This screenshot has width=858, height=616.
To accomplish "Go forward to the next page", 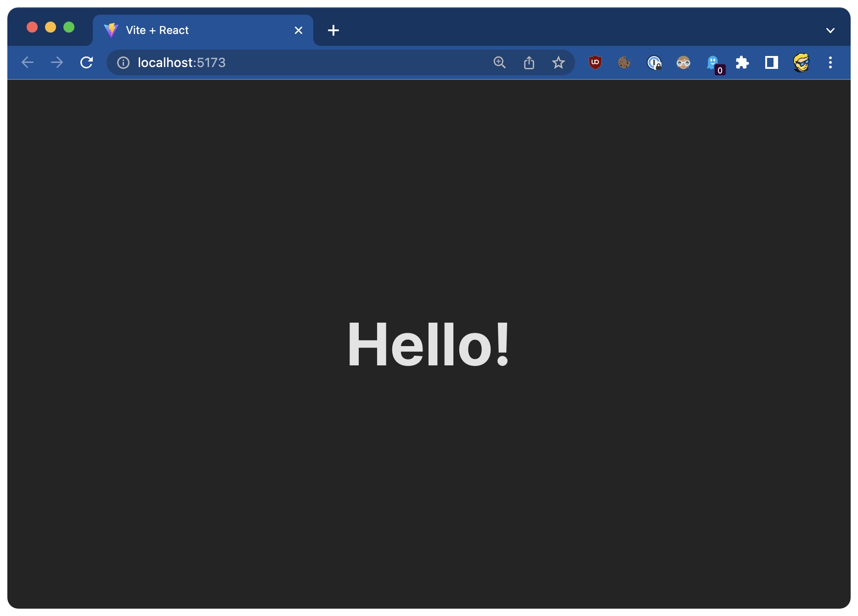I will coord(57,62).
